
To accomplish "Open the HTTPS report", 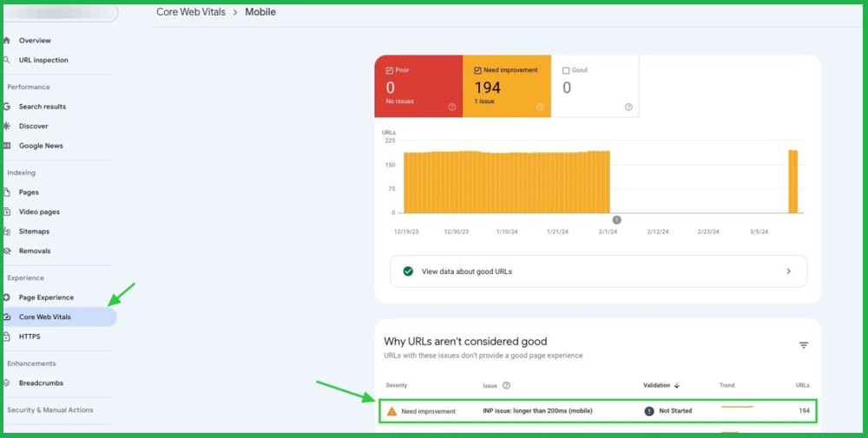I will pyautogui.click(x=30, y=337).
